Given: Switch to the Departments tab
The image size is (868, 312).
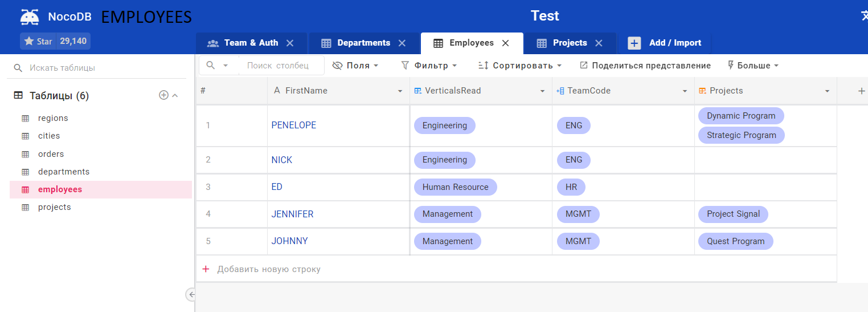Looking at the screenshot, I should 363,43.
